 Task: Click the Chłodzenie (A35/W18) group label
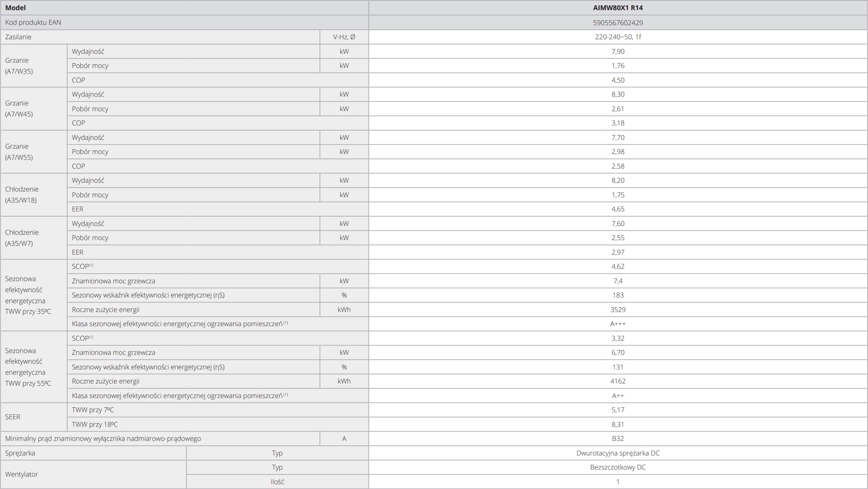point(22,195)
